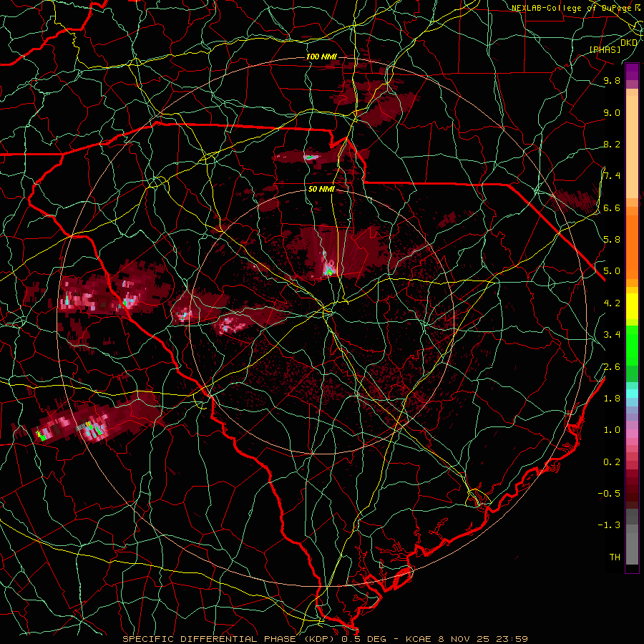
Task: Click the 5.0 value on color scale
Action: 612,271
